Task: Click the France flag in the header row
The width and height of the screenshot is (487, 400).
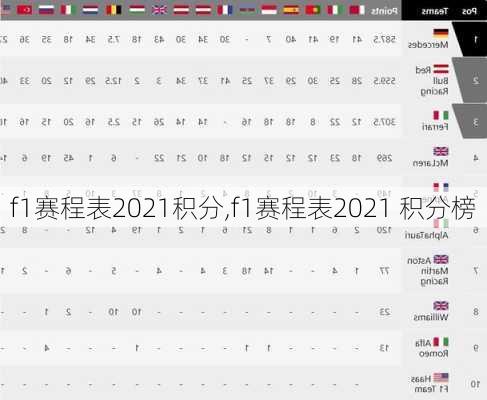Action: tap(225, 10)
